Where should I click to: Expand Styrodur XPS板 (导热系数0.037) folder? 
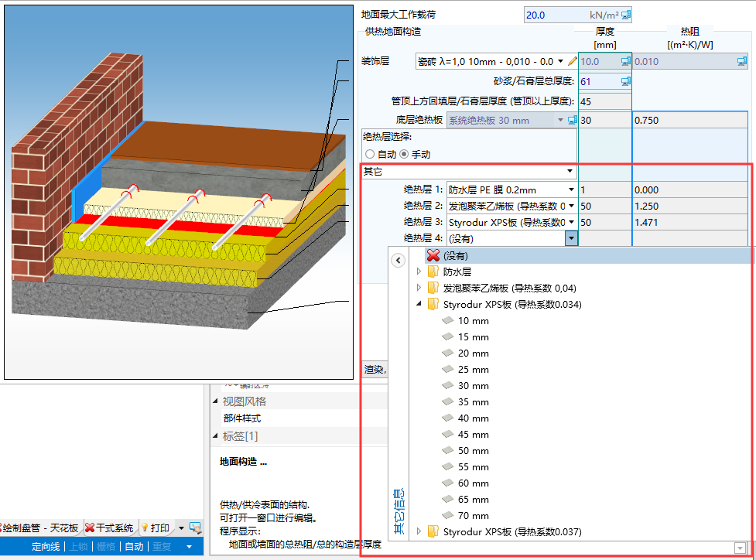pos(419,532)
